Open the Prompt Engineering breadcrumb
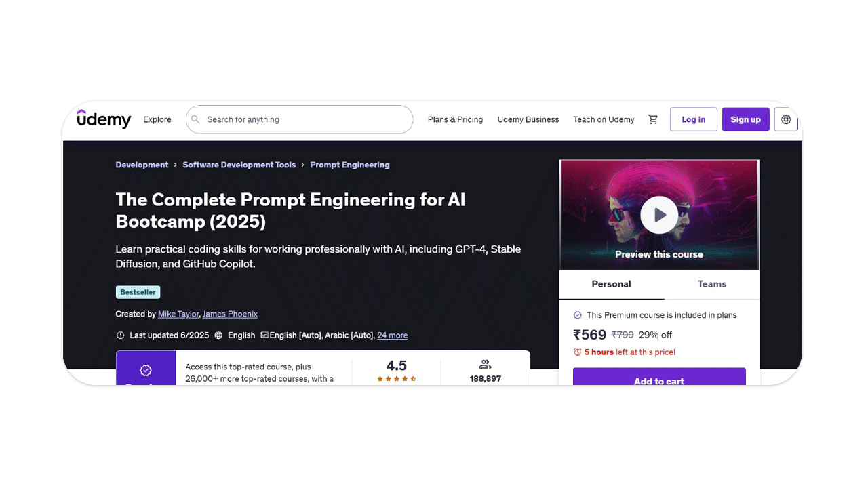 [350, 165]
